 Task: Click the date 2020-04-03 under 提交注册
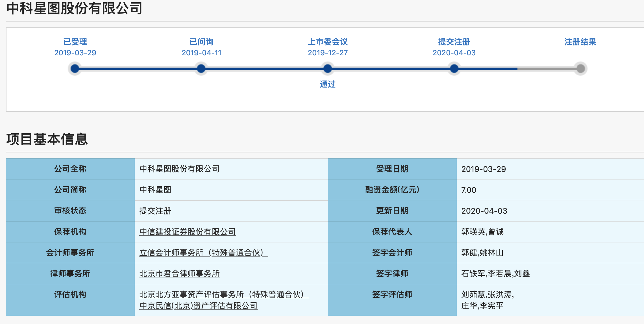click(x=454, y=53)
